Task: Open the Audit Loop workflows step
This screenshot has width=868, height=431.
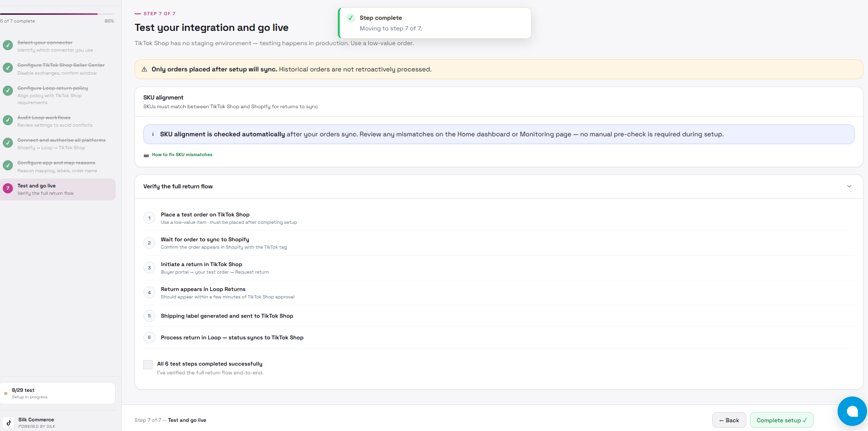Action: (x=58, y=121)
